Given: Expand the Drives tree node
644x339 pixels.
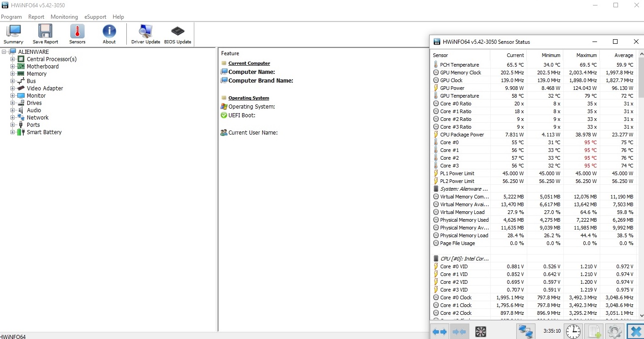Looking at the screenshot, I should [13, 103].
